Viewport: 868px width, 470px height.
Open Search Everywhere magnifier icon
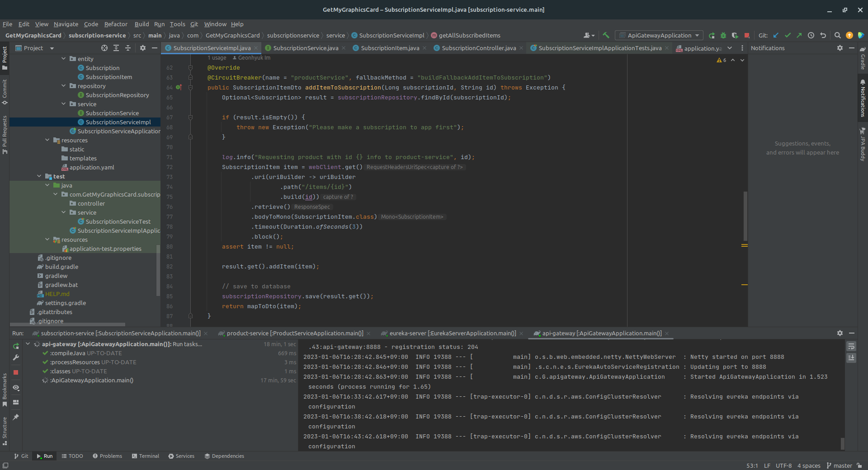837,35
